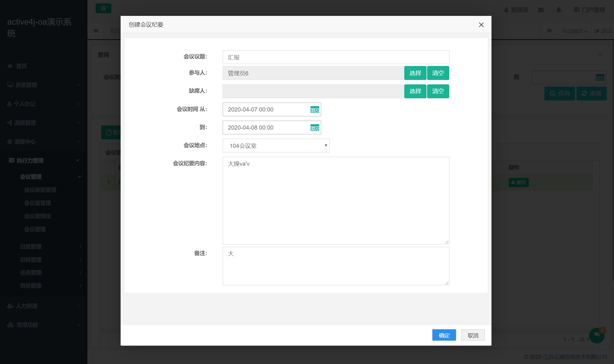Viewport: 614px width, 364px height.
Task: Open the messages envelope icon in top bar
Action: [541, 10]
